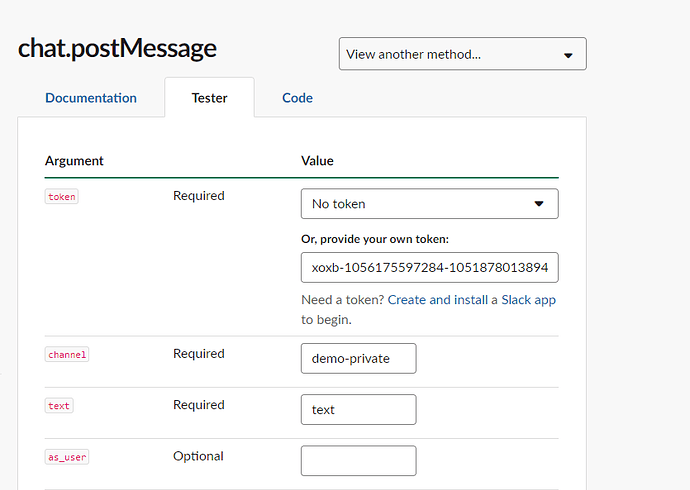Focus the empty as_user value field
The width and height of the screenshot is (690, 490).
pos(358,460)
